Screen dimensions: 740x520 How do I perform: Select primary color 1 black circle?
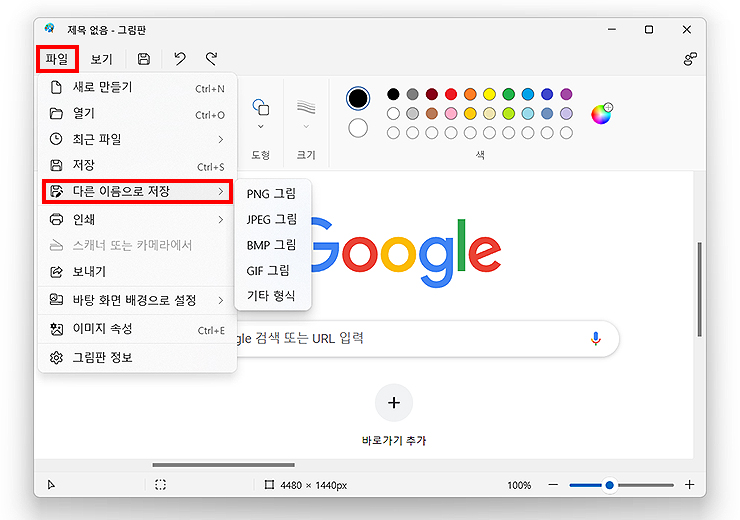pyautogui.click(x=358, y=98)
